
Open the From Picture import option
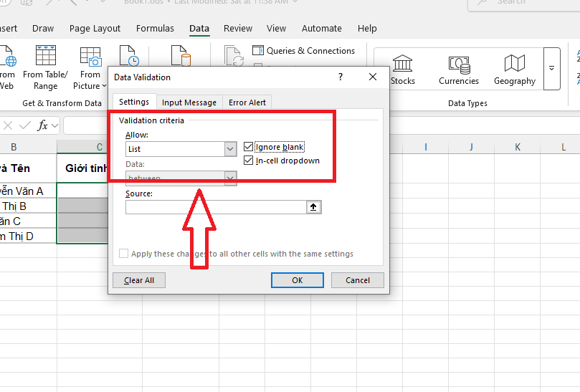pyautogui.click(x=90, y=69)
